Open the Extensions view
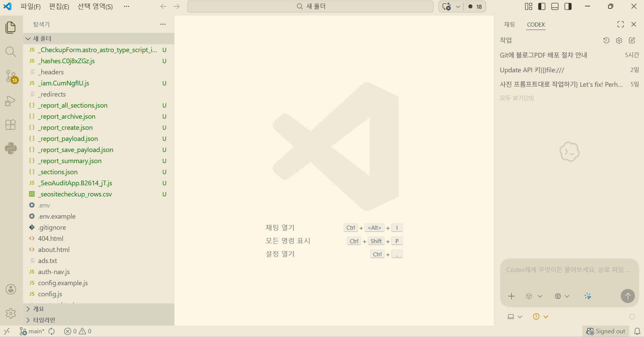This screenshot has height=337, width=644. (x=11, y=124)
